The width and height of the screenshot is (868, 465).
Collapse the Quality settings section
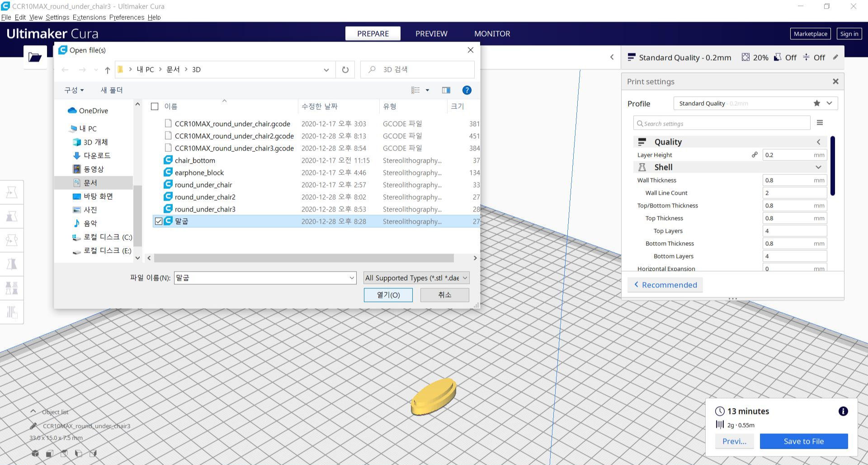(818, 142)
